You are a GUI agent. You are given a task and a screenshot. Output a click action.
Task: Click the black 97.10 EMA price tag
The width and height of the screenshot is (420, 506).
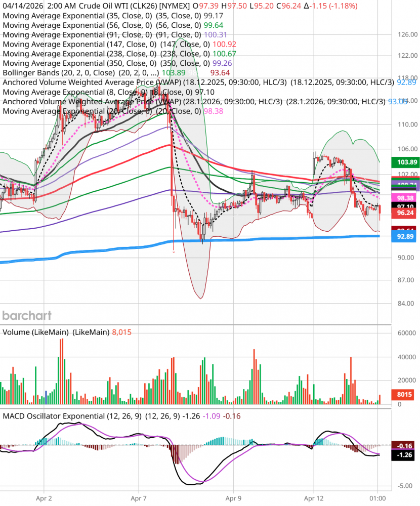[406, 206]
